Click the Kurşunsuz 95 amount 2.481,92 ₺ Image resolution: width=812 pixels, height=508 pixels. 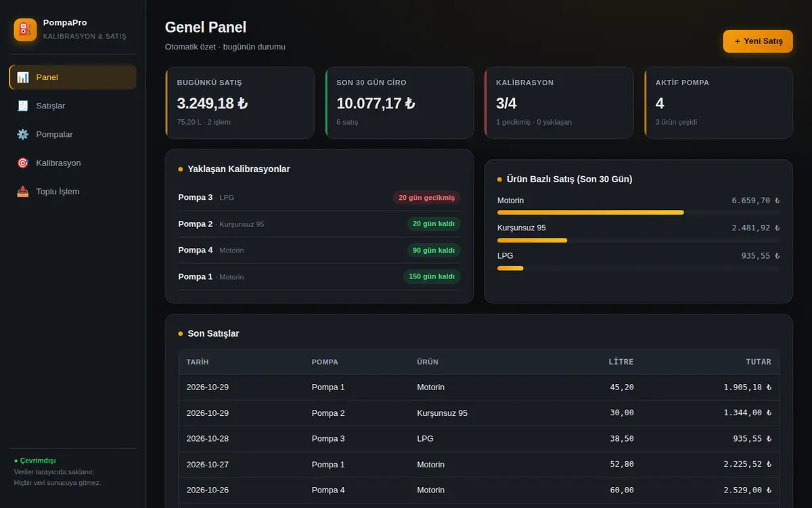tap(755, 228)
